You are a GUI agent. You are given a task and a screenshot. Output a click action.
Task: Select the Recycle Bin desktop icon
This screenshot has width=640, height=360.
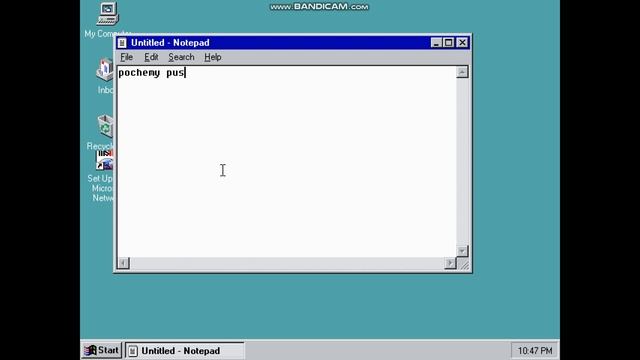coord(105,126)
